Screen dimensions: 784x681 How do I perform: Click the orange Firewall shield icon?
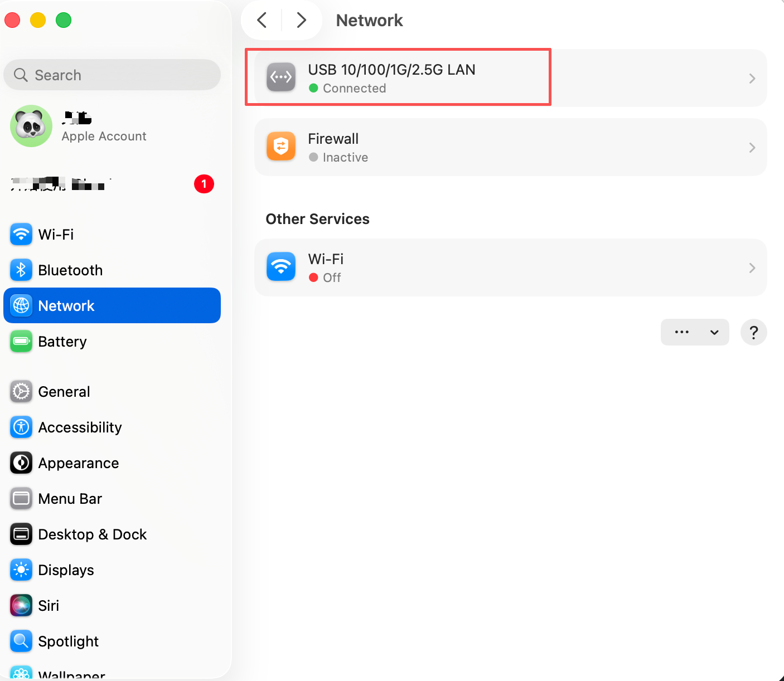click(281, 147)
